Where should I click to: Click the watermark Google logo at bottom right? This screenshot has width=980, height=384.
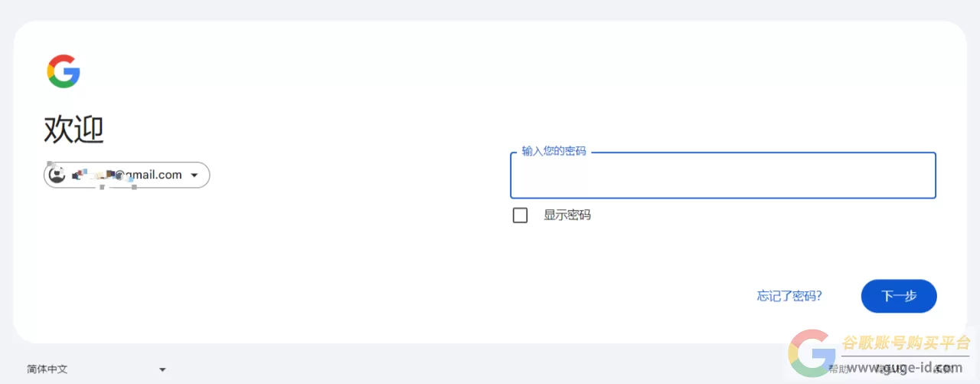tap(812, 353)
